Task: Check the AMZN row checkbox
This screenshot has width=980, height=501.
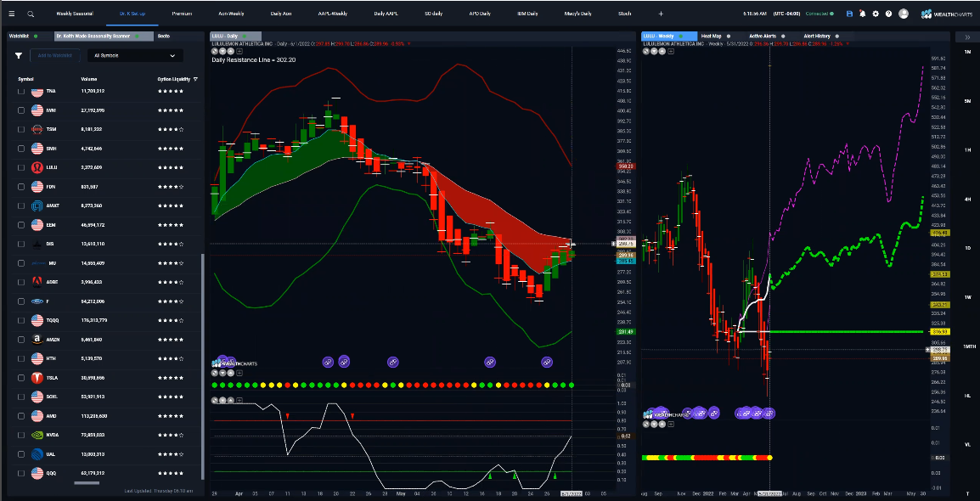Action: point(20,340)
